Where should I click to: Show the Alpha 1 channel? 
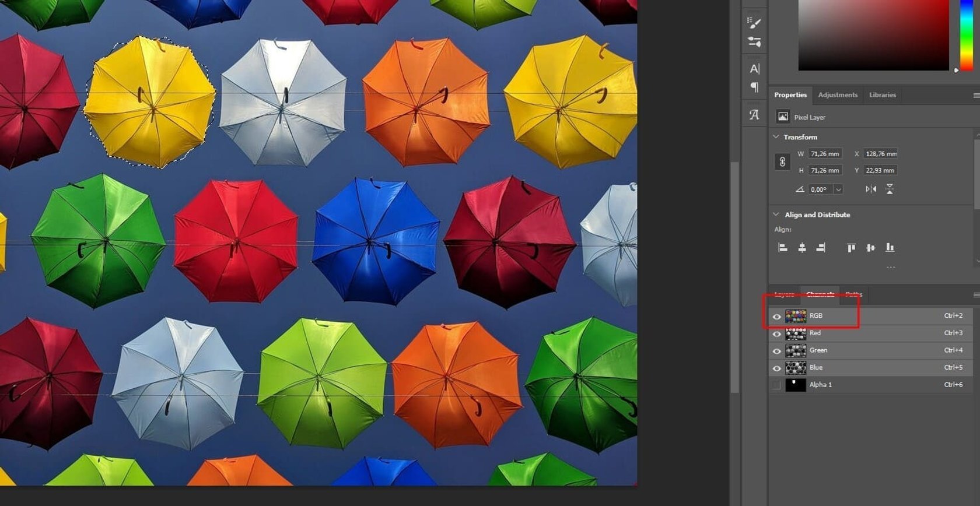(776, 385)
